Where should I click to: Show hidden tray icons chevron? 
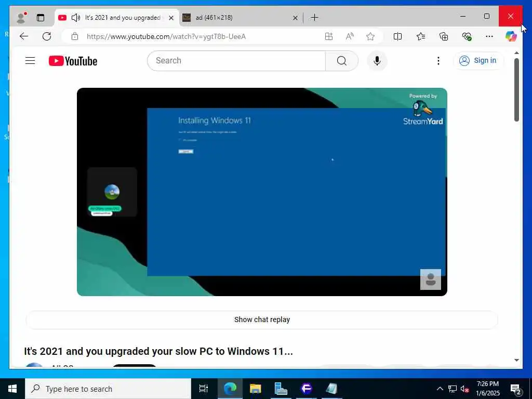coord(440,389)
